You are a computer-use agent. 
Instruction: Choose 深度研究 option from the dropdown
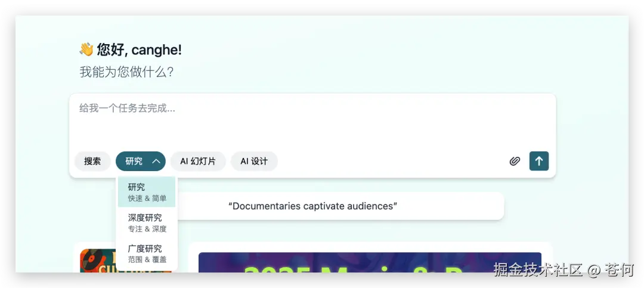(147, 222)
